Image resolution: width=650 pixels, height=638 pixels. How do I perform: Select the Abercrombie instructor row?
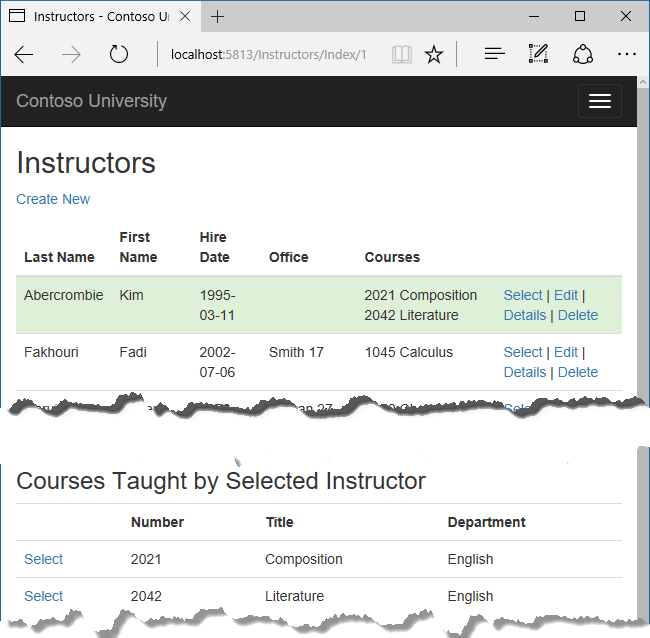523,295
